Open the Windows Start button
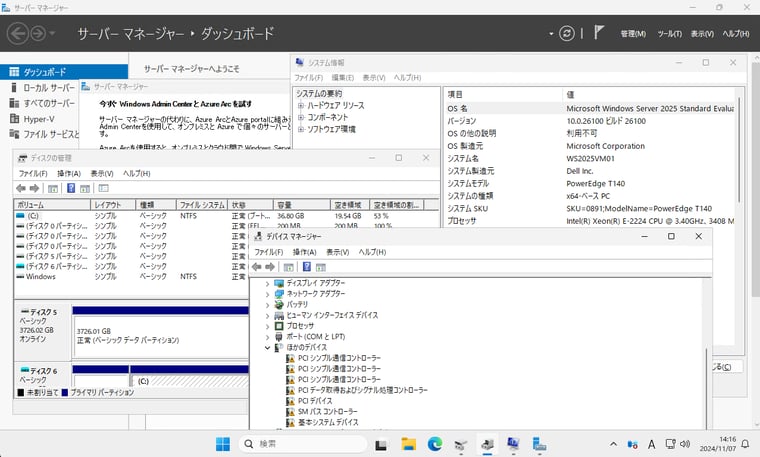Viewport: 760px width, 457px height. tap(222, 444)
